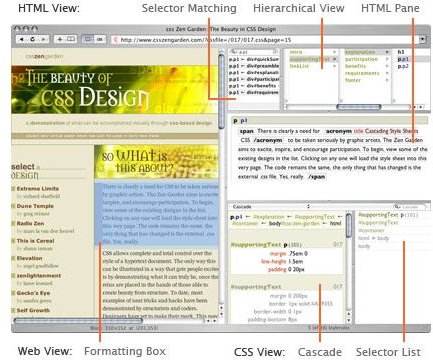Viewport: 433px width, 360px height.
Task: Select p.p1 ← div#preamble in selector list
Action: (254, 66)
